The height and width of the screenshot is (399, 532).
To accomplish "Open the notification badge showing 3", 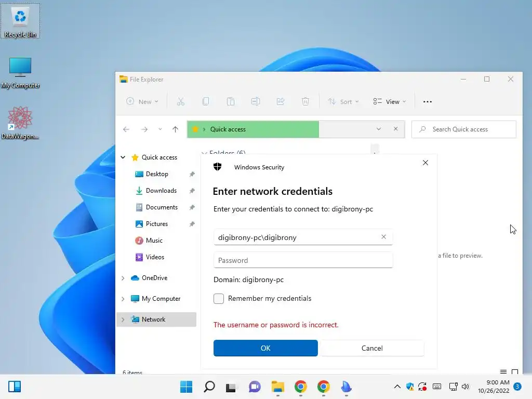I will coord(517,387).
